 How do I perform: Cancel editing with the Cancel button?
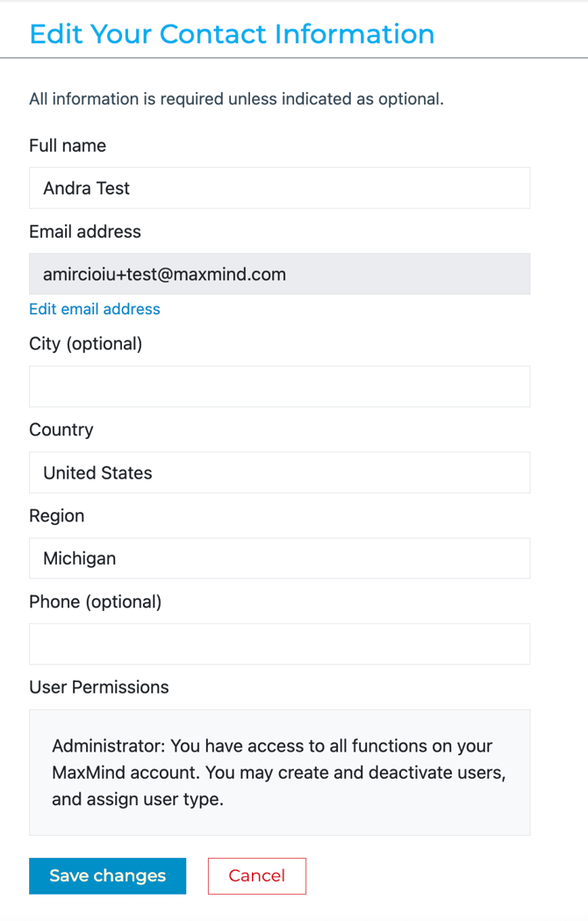click(x=256, y=875)
